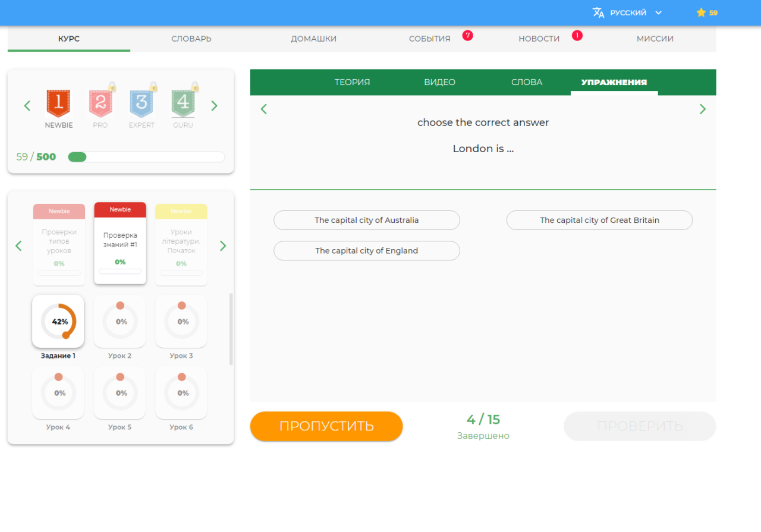Click the gold star points icon
Viewport: 761px width, 532px height.
click(x=701, y=12)
